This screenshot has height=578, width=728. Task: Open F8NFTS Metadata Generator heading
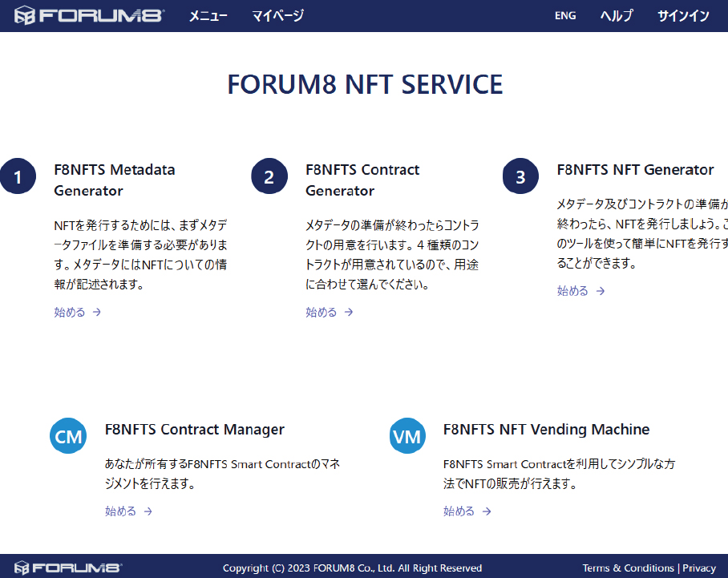click(x=114, y=180)
